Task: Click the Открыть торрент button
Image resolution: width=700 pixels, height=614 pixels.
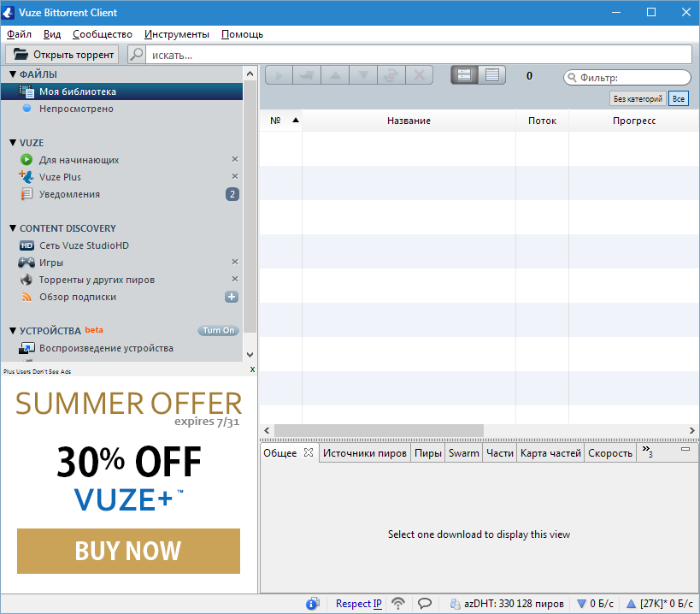Action: coord(63,55)
